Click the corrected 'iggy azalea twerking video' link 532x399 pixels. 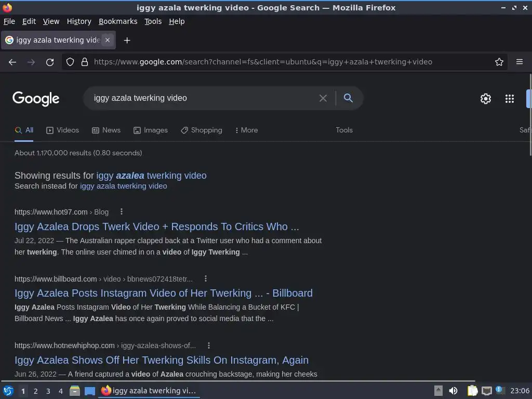coord(151,176)
